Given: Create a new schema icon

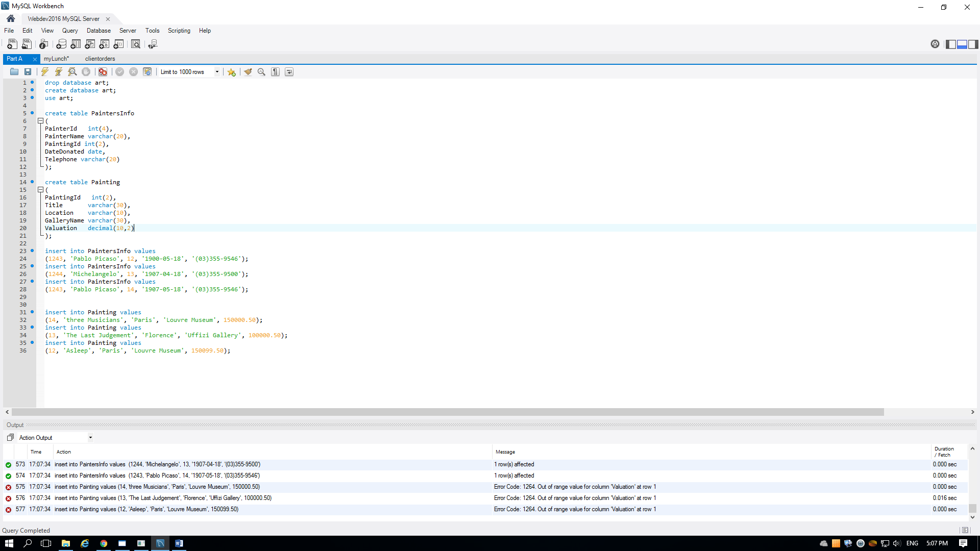Looking at the screenshot, I should click(61, 44).
